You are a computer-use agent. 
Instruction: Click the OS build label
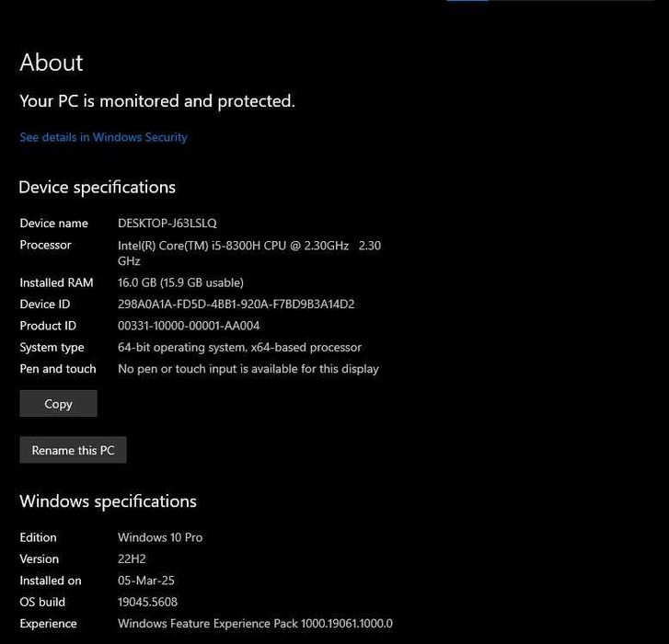(x=42, y=603)
